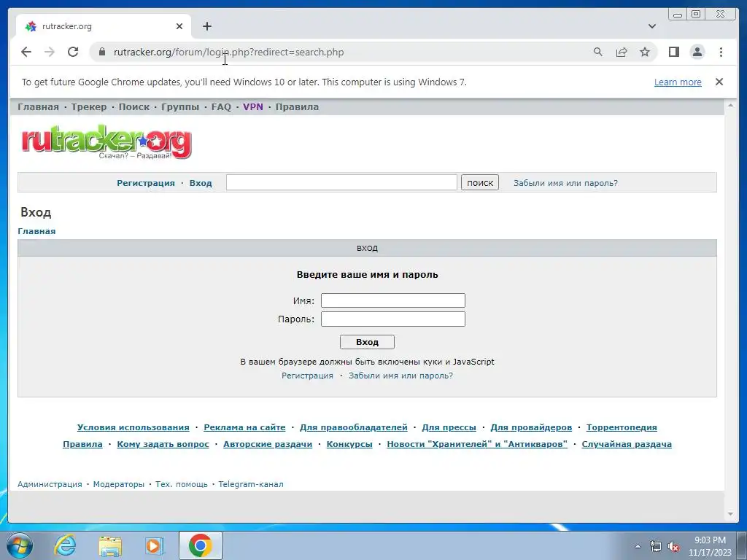Open the VPN menu link
This screenshot has height=560, width=747.
pos(253,106)
